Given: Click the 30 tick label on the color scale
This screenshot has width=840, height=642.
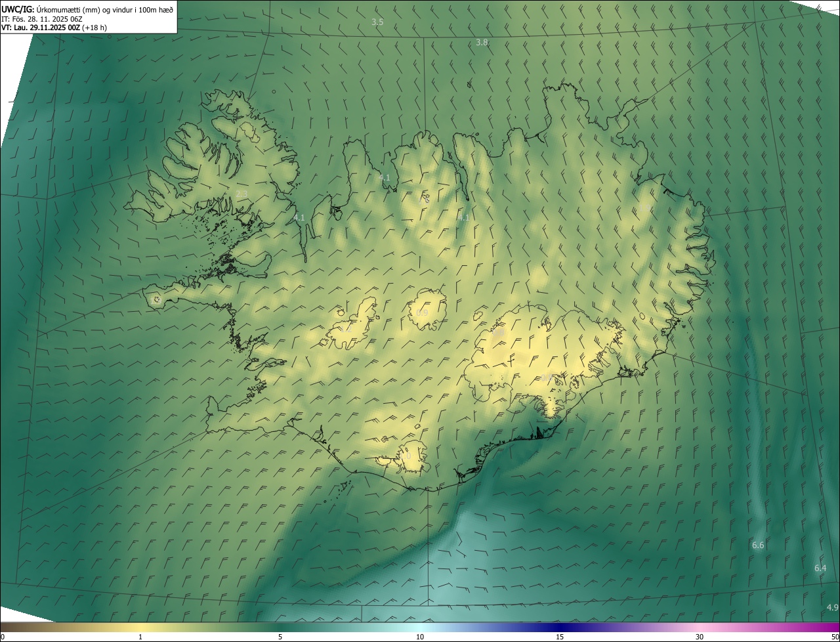Looking at the screenshot, I should [700, 637].
